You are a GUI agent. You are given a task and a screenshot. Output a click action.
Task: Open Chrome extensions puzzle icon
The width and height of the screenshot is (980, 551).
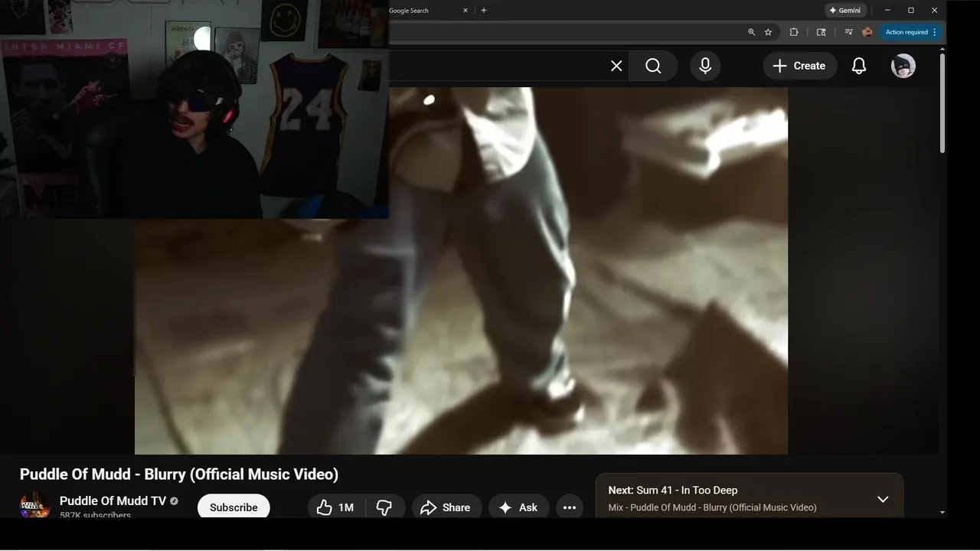click(x=794, y=32)
